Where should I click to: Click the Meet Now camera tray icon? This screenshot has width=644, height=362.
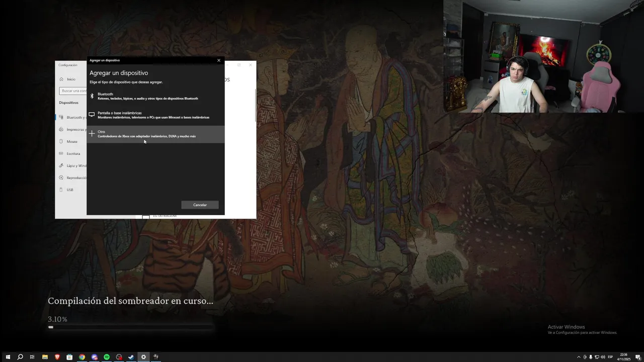(x=585, y=357)
